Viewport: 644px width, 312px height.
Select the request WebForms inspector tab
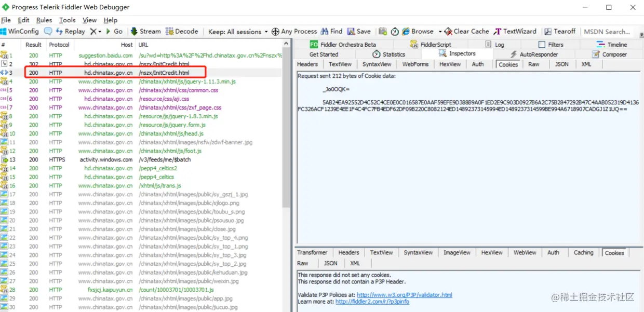(415, 64)
